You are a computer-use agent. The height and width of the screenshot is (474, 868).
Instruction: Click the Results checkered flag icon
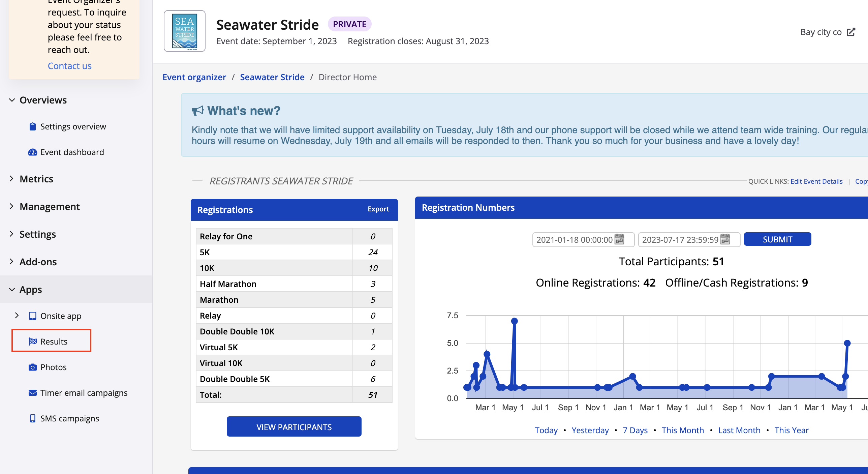pyautogui.click(x=32, y=342)
